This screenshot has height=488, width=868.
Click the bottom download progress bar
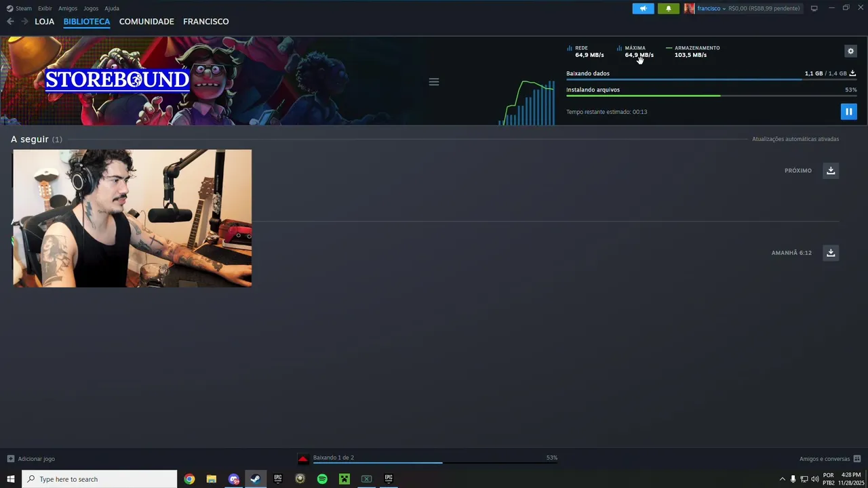[x=435, y=463]
